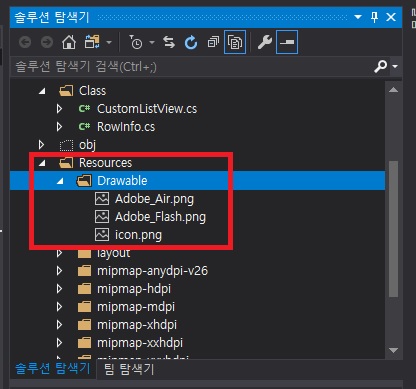Expand mipmap-hdpi folder
This screenshot has height=389, width=416.
[59, 289]
